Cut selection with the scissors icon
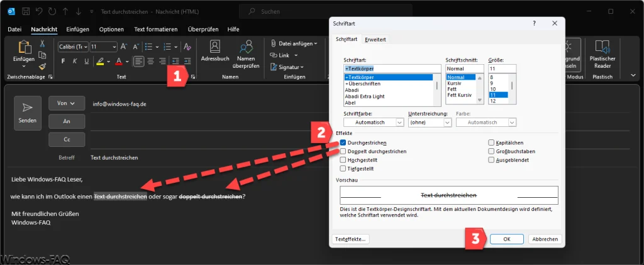Viewport: 644px width, 265px height. click(42, 44)
